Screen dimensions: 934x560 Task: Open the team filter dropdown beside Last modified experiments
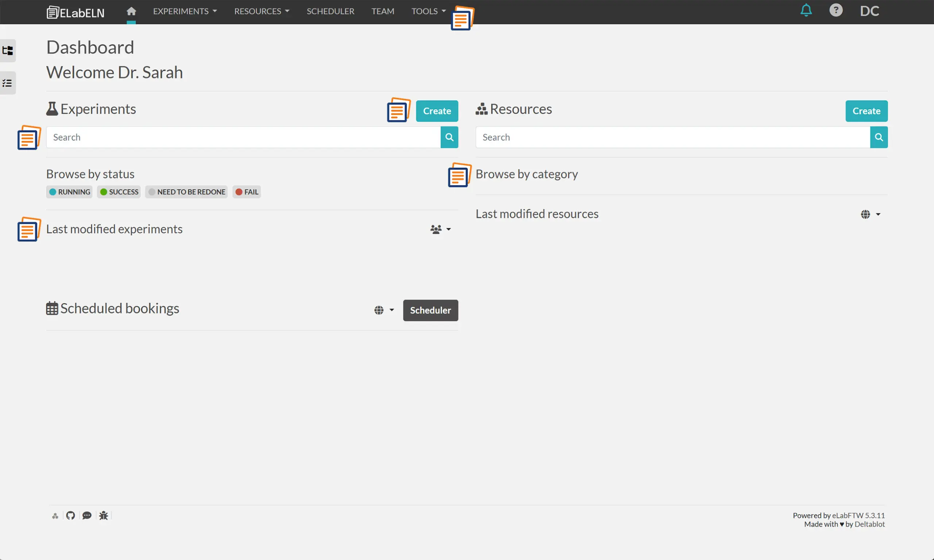tap(440, 229)
